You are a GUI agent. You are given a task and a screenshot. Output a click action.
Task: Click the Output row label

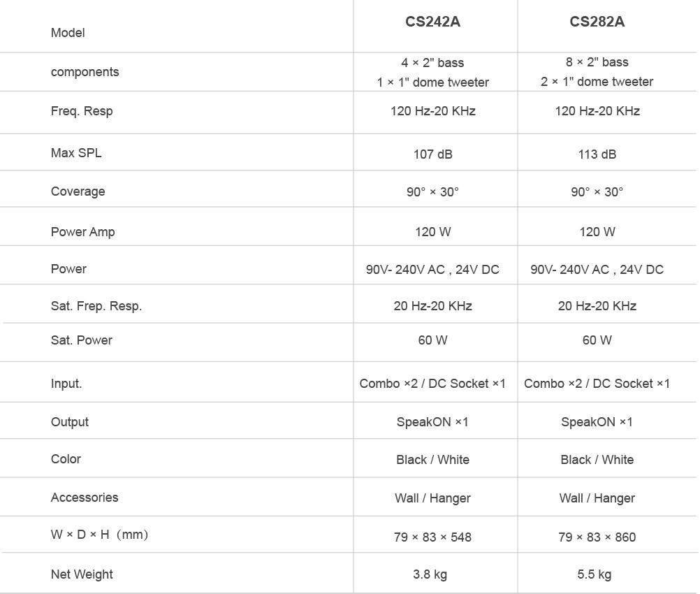click(x=70, y=422)
